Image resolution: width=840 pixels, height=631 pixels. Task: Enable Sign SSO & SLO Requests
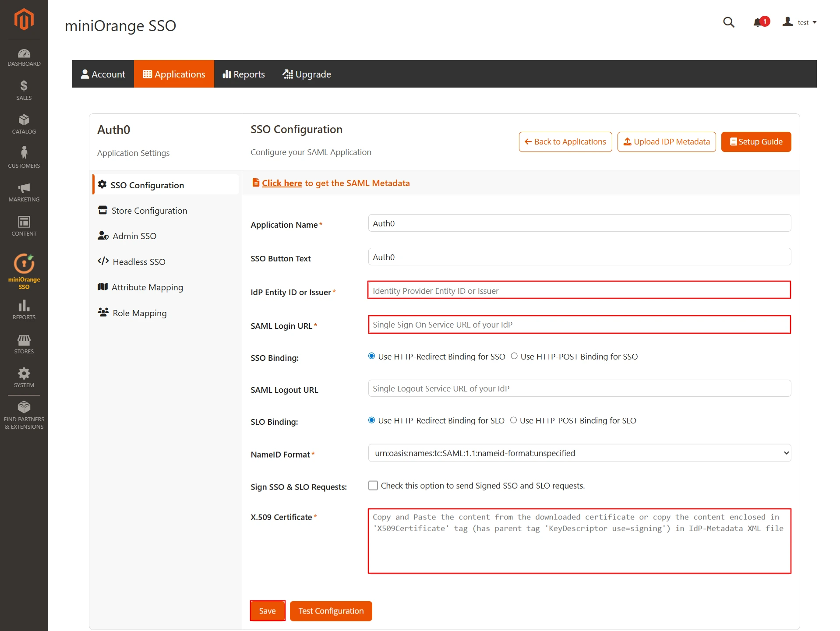373,485
